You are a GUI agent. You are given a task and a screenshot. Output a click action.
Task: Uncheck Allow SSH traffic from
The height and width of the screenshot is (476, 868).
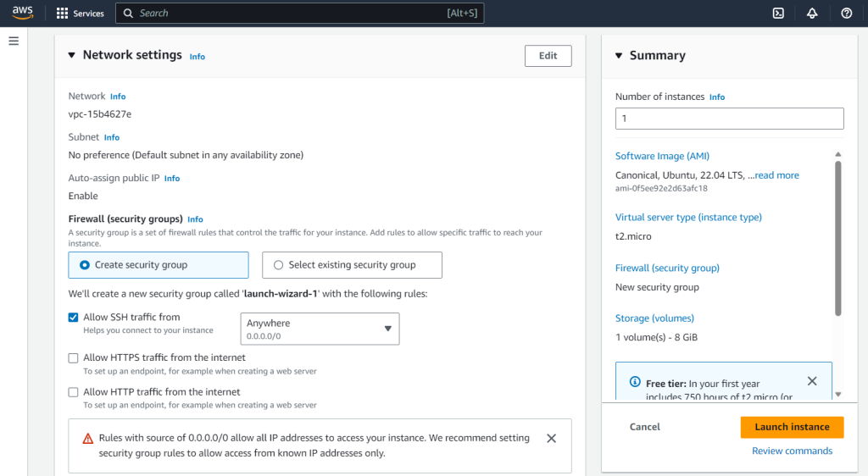coord(74,318)
